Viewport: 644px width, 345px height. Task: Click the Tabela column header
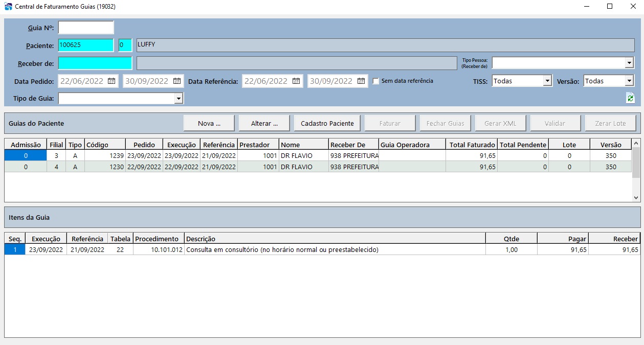pyautogui.click(x=120, y=239)
